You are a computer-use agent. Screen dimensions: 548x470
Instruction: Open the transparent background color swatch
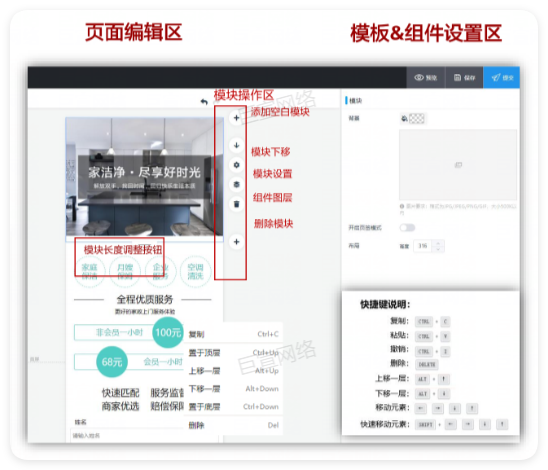coord(417,119)
